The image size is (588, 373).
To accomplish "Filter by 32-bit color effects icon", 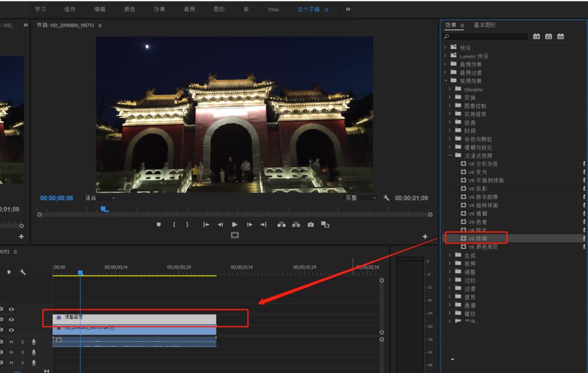I will 549,36.
